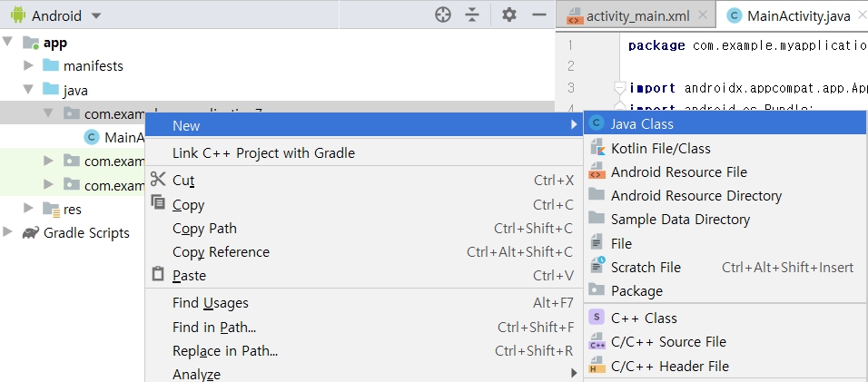Click the Android Resource File icon

click(x=597, y=171)
